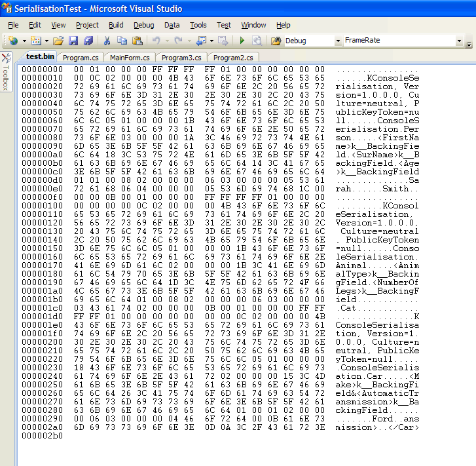476x466 pixels.
Task: Click the toolbar options overflow arrow
Action: coord(469,45)
